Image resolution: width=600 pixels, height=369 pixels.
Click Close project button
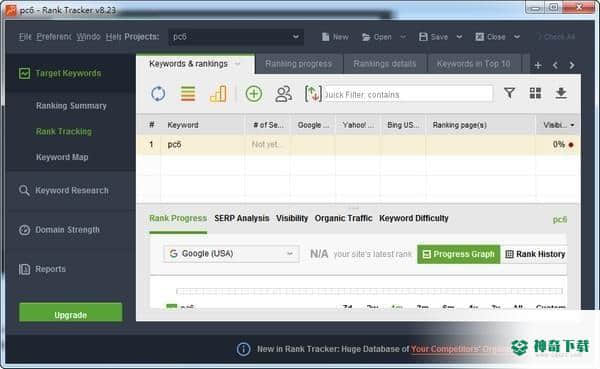tap(490, 37)
